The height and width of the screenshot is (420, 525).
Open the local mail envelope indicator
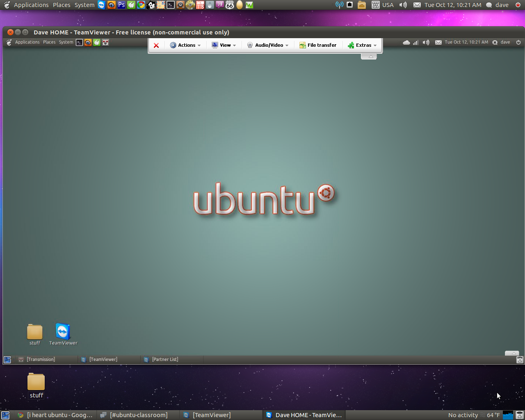pos(417,5)
